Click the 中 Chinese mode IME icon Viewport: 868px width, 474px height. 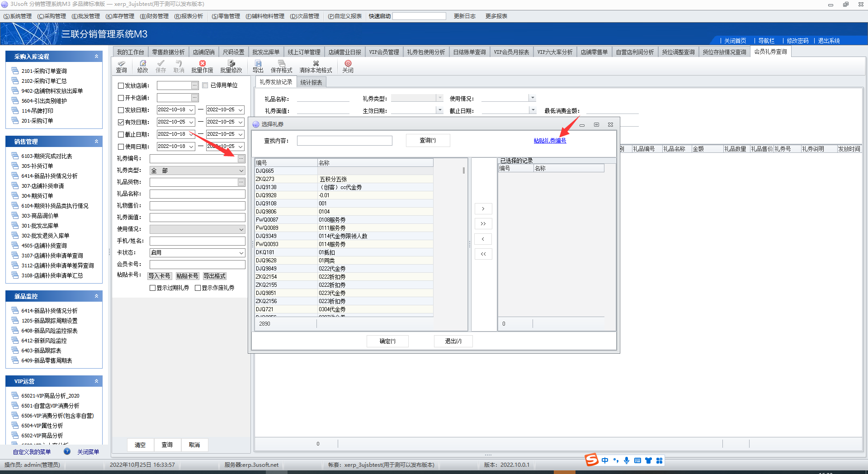[x=605, y=460]
